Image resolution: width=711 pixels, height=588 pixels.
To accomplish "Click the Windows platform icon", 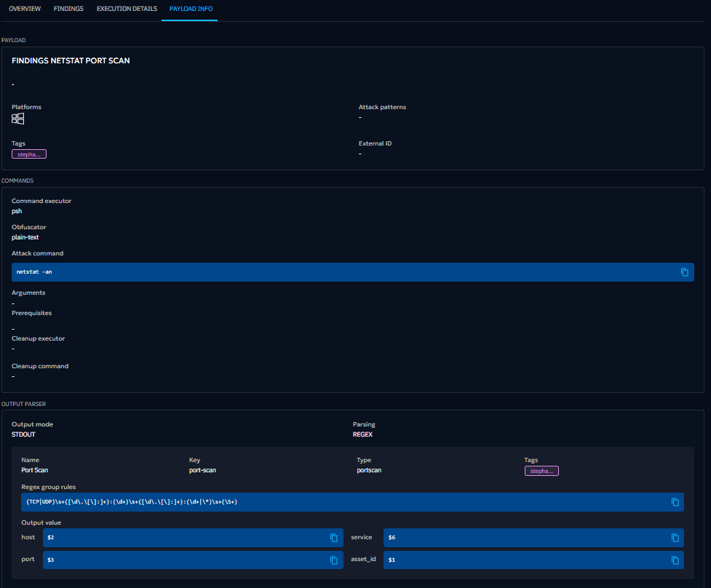I will (x=18, y=119).
